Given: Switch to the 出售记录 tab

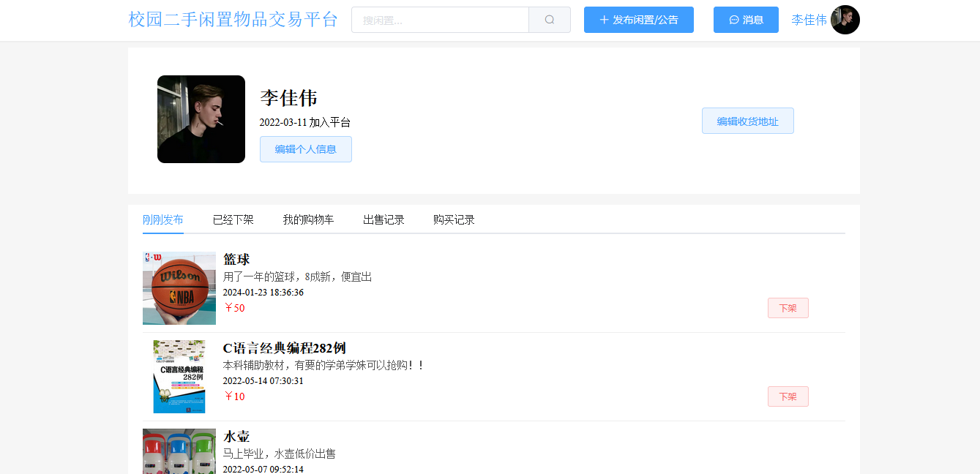Looking at the screenshot, I should point(384,219).
